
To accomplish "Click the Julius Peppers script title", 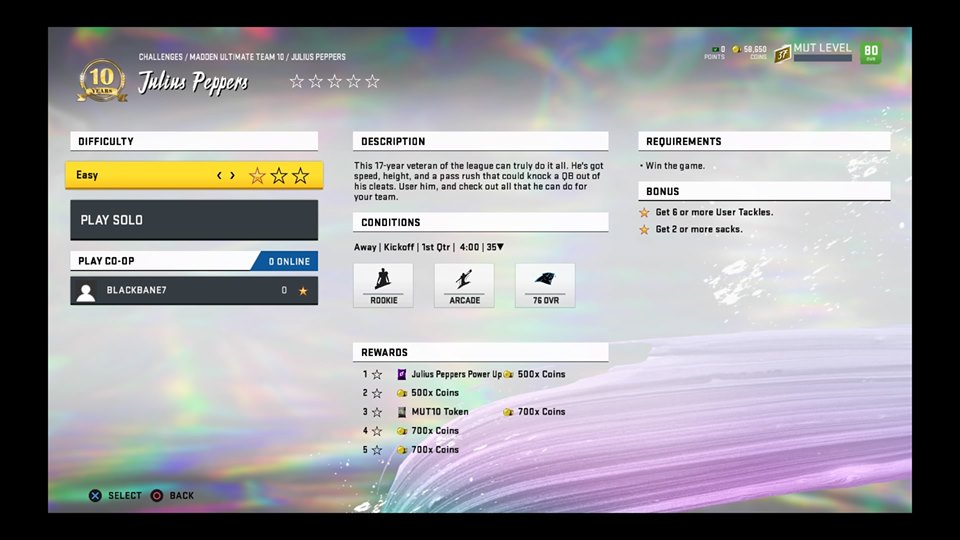I will click(x=193, y=83).
